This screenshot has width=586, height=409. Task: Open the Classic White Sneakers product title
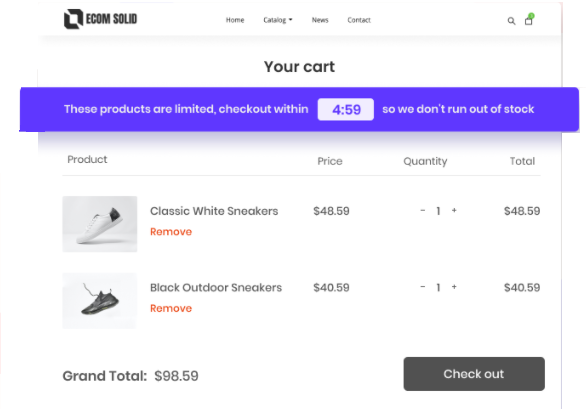pos(214,211)
